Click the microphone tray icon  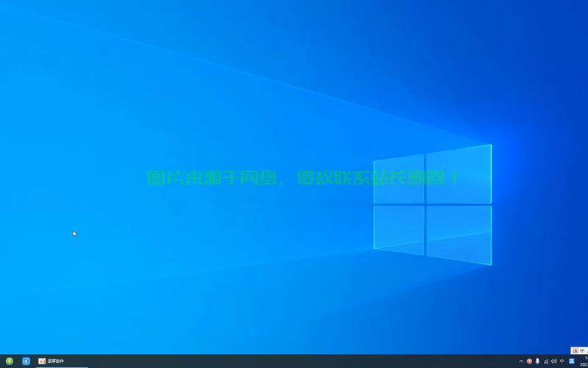(537, 361)
